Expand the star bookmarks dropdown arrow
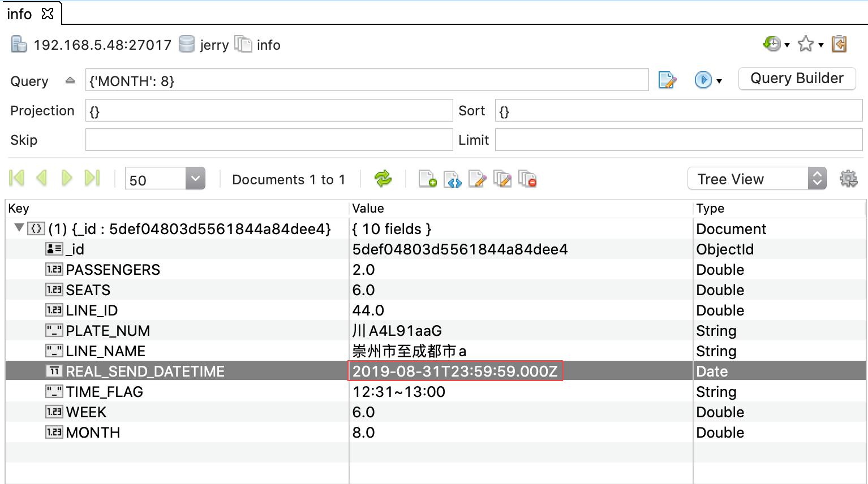 [821, 45]
